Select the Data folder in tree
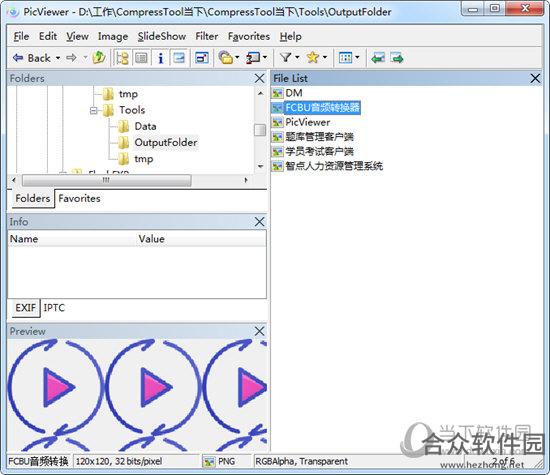Image resolution: width=550 pixels, height=475 pixels. pos(145,126)
